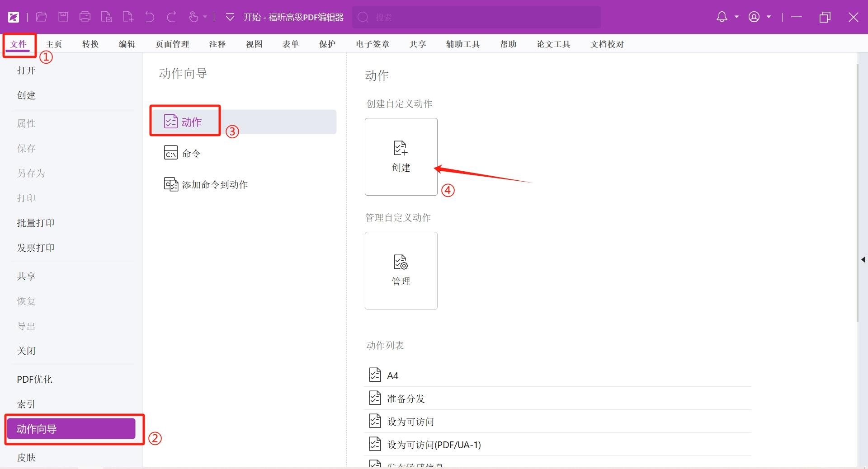Screen dimensions: 868x469
Task: Switch to the 表单 tab
Action: point(291,44)
